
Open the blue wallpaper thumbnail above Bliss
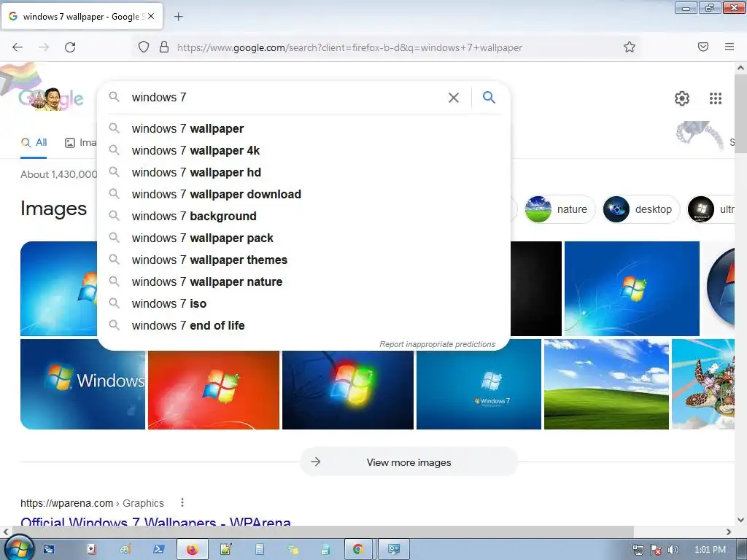tap(632, 289)
